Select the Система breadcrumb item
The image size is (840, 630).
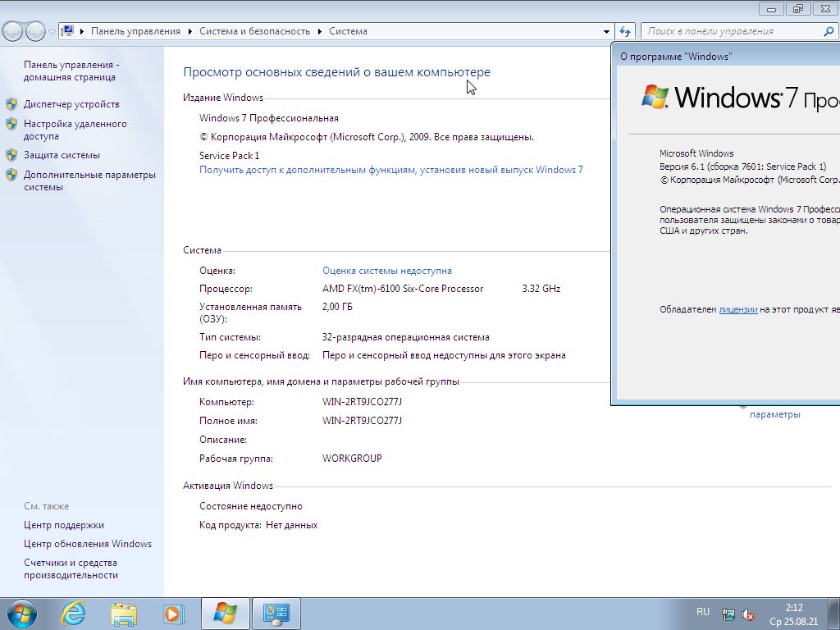click(348, 31)
